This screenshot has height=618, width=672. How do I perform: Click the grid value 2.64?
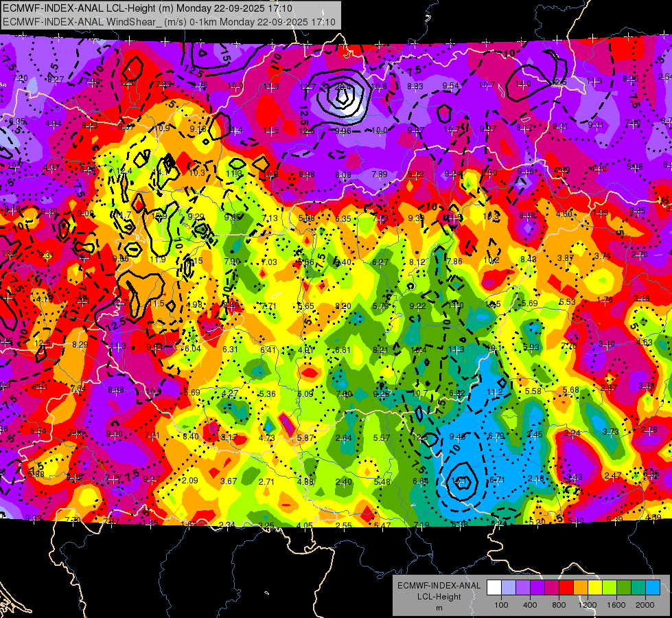click(344, 438)
